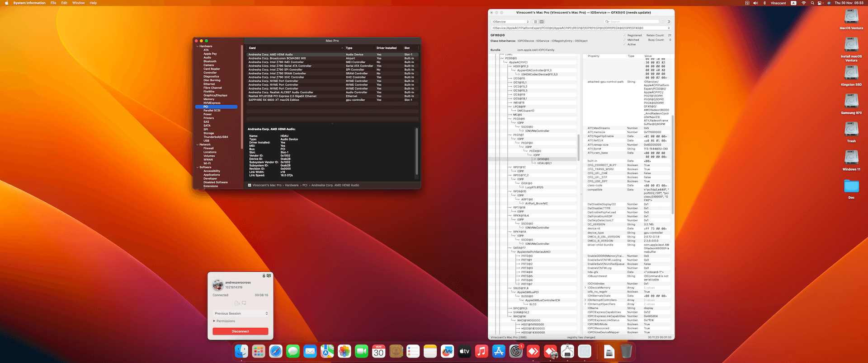Click Hardware in System Information path bar

pos(292,185)
